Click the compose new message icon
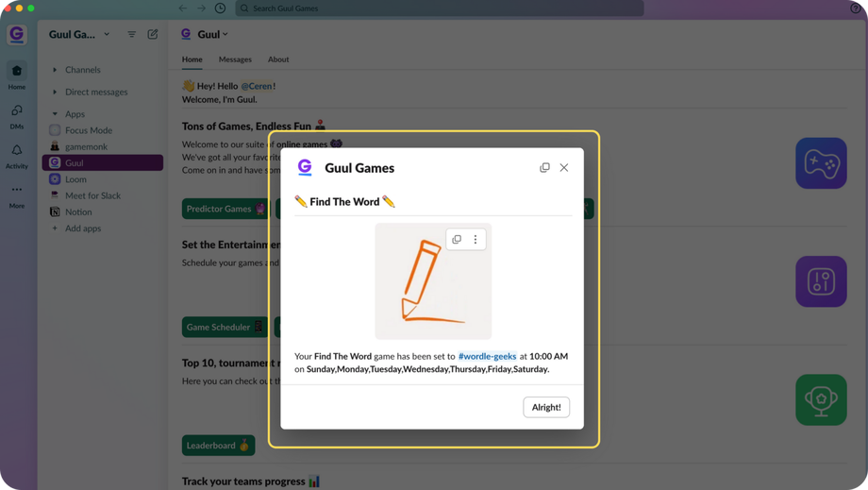868x490 pixels. 153,34
